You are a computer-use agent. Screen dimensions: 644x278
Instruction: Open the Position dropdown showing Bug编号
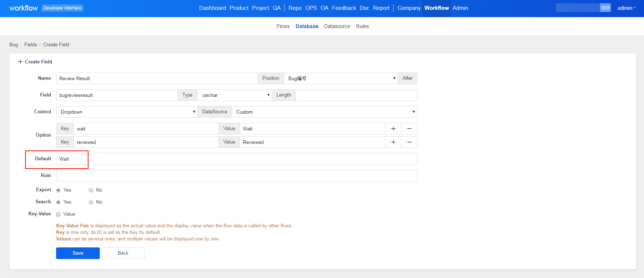click(x=341, y=78)
